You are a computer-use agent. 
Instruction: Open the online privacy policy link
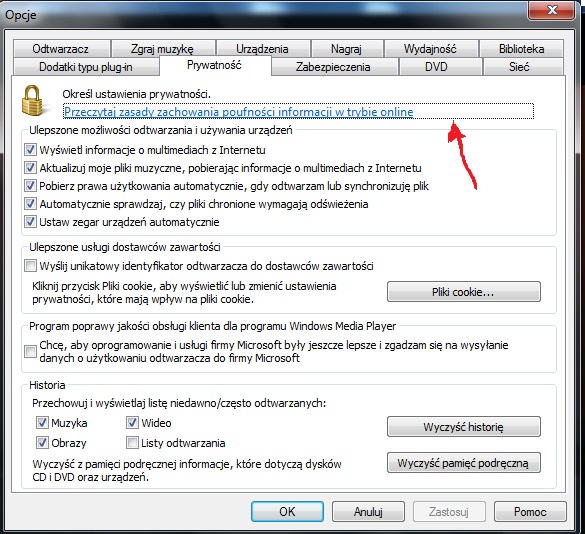click(239, 112)
